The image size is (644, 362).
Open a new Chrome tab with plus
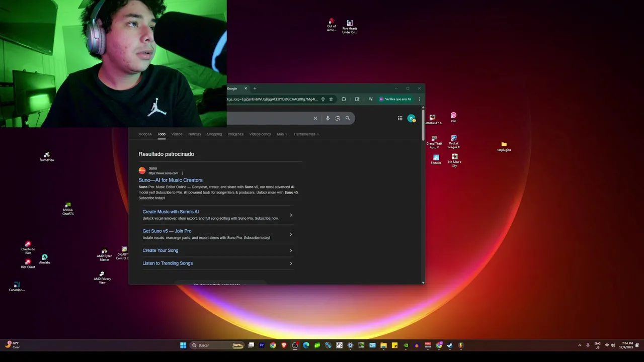(255, 88)
